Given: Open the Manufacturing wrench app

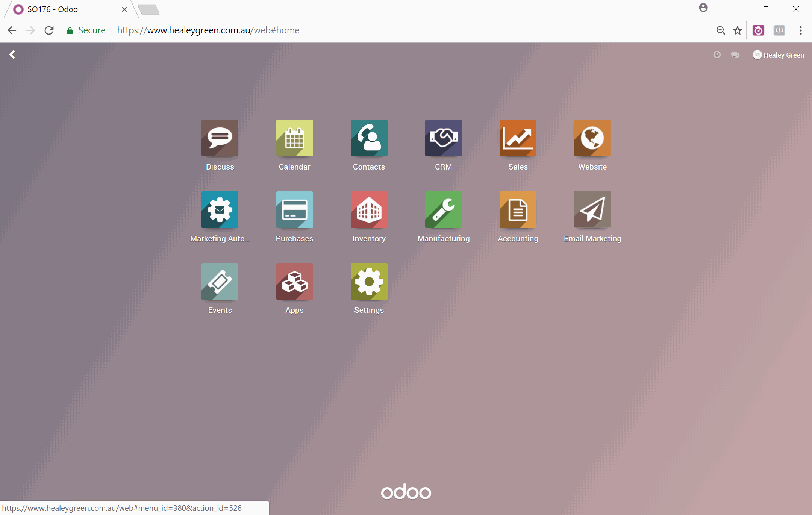Looking at the screenshot, I should pyautogui.click(x=444, y=210).
